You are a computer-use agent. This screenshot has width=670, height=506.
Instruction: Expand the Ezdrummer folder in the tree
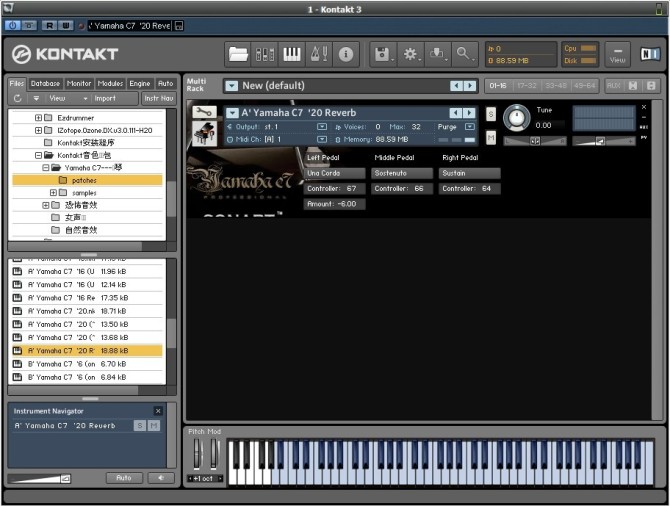pyautogui.click(x=39, y=118)
